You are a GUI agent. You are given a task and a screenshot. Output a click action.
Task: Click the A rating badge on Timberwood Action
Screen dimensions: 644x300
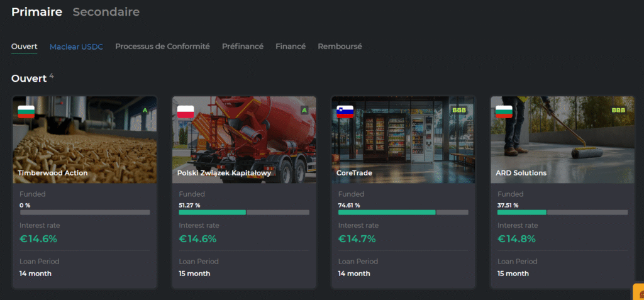click(145, 110)
